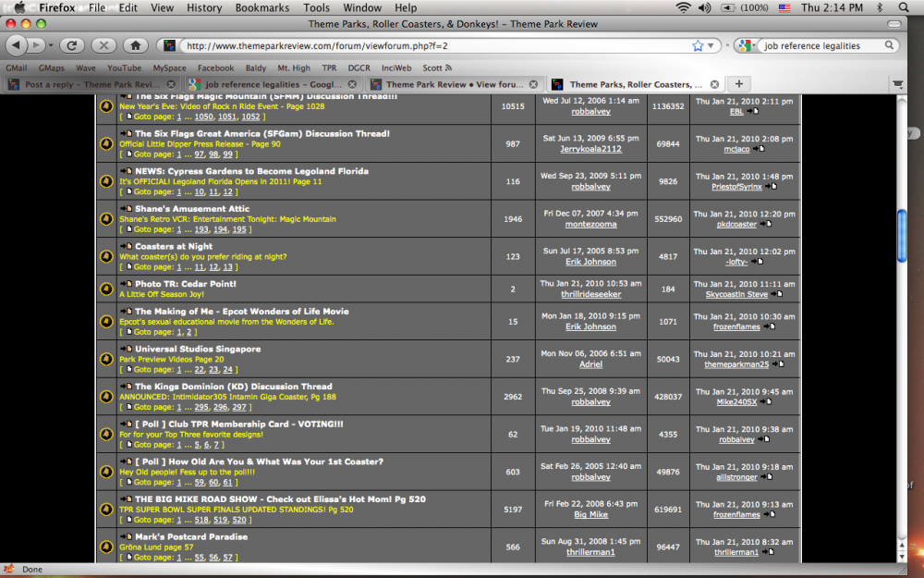The image size is (924, 578).
Task: Expand the URL bar history dropdown
Action: pyautogui.click(x=711, y=44)
